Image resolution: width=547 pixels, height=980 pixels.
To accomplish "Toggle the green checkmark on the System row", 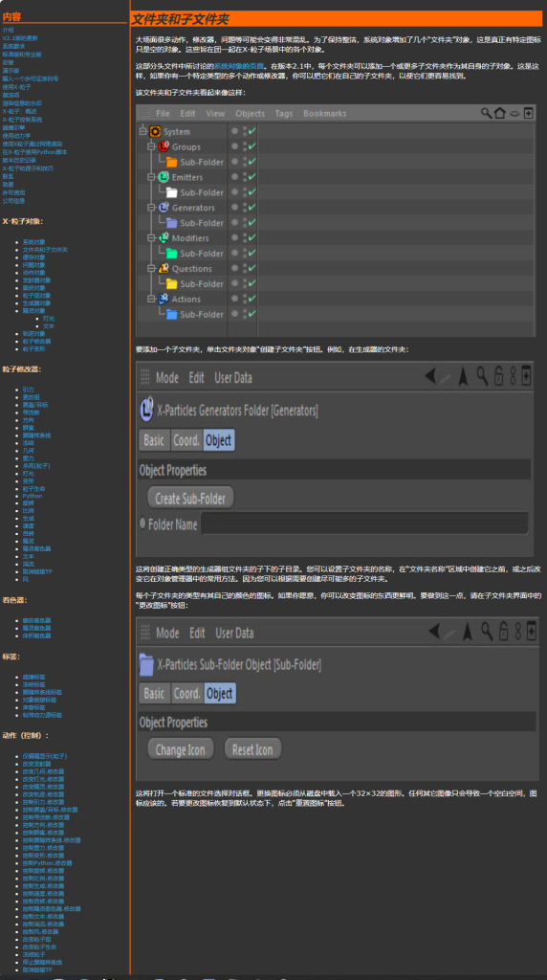I will [252, 132].
